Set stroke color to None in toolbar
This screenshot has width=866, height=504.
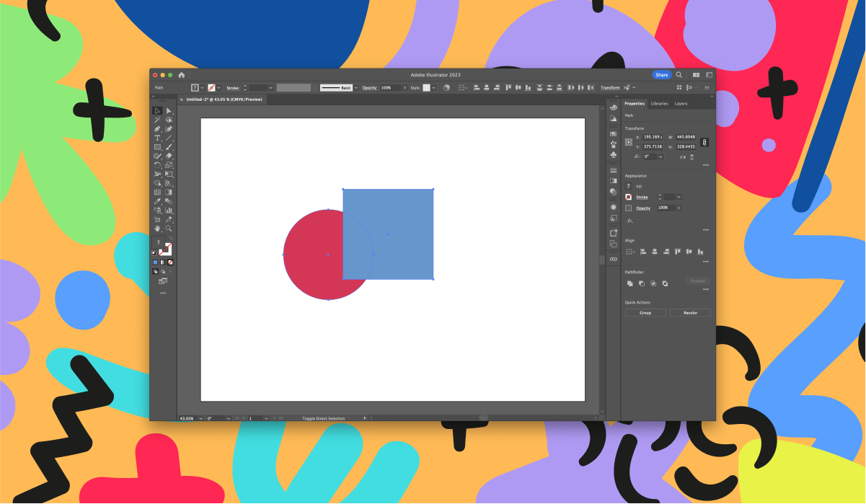(170, 262)
